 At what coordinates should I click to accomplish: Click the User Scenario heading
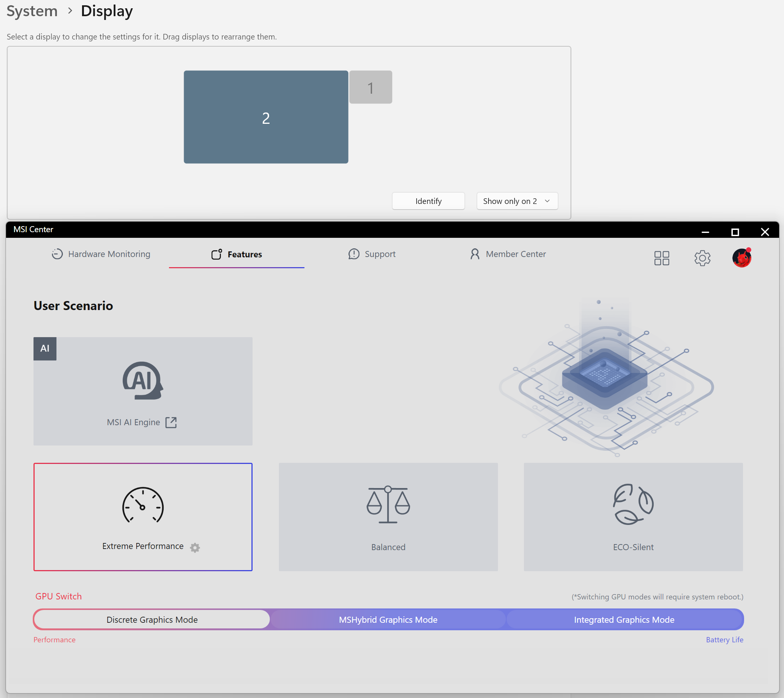tap(73, 306)
